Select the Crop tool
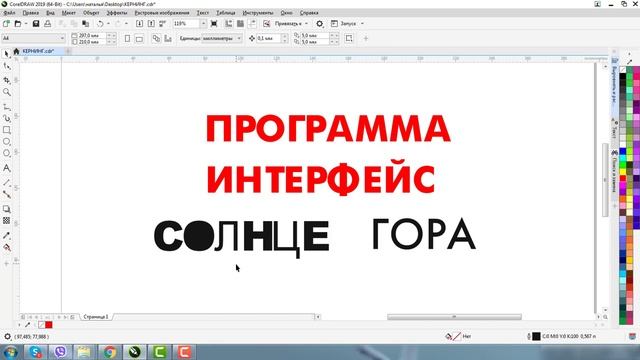Viewport: 640px width, 360px height. click(x=7, y=80)
